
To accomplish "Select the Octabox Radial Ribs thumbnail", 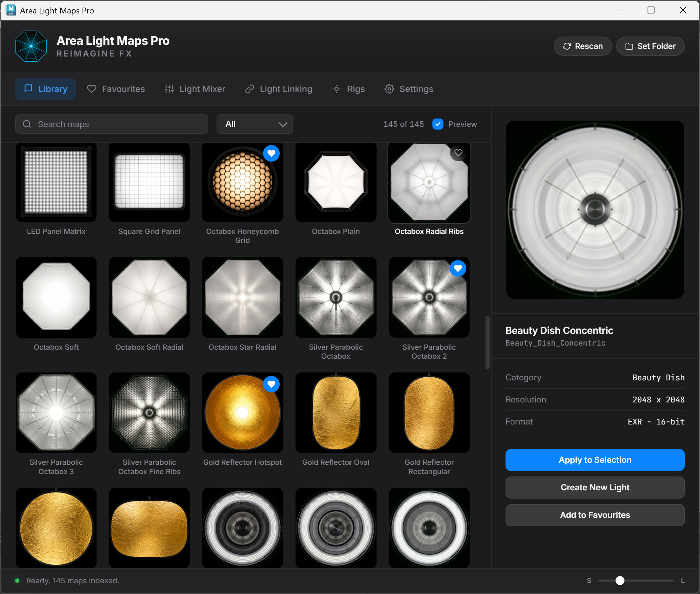I will tap(429, 182).
